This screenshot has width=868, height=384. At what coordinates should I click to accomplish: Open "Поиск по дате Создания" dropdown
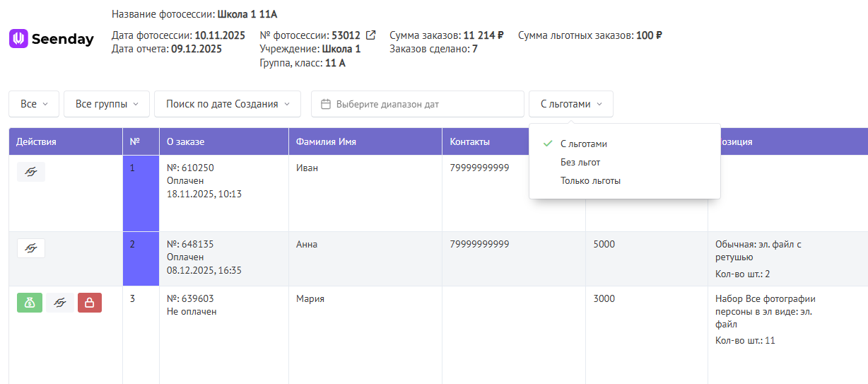click(x=228, y=104)
